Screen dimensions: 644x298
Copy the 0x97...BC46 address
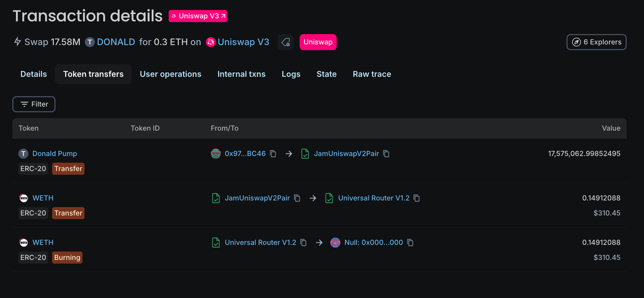click(x=273, y=154)
